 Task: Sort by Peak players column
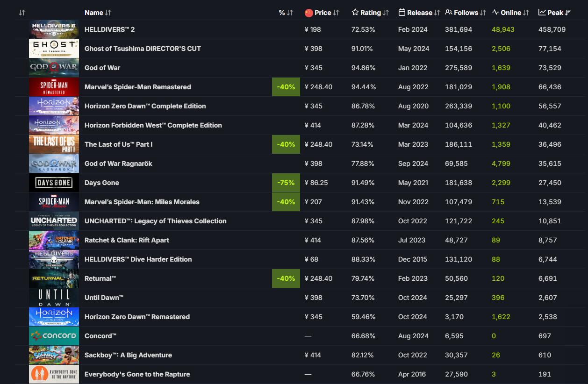(x=555, y=13)
